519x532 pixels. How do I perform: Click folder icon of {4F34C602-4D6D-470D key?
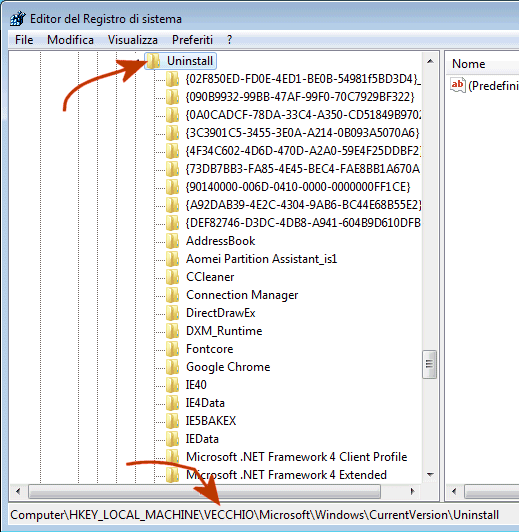coord(173,151)
